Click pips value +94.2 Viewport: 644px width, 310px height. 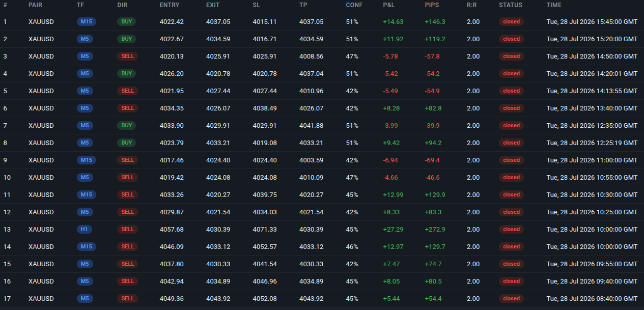tap(433, 143)
